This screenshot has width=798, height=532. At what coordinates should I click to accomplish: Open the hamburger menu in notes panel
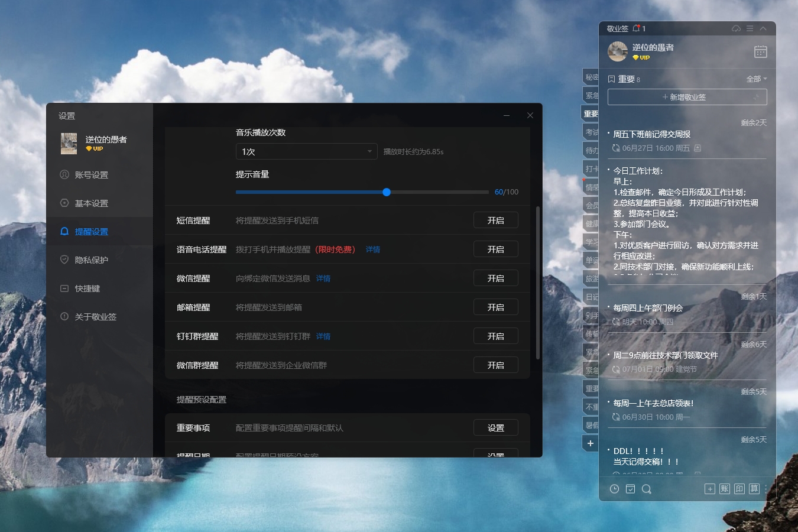(750, 28)
